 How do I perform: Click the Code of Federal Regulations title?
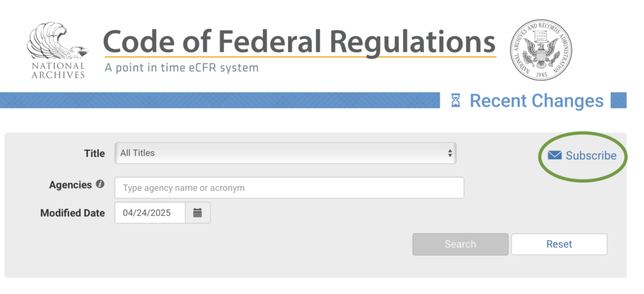299,41
